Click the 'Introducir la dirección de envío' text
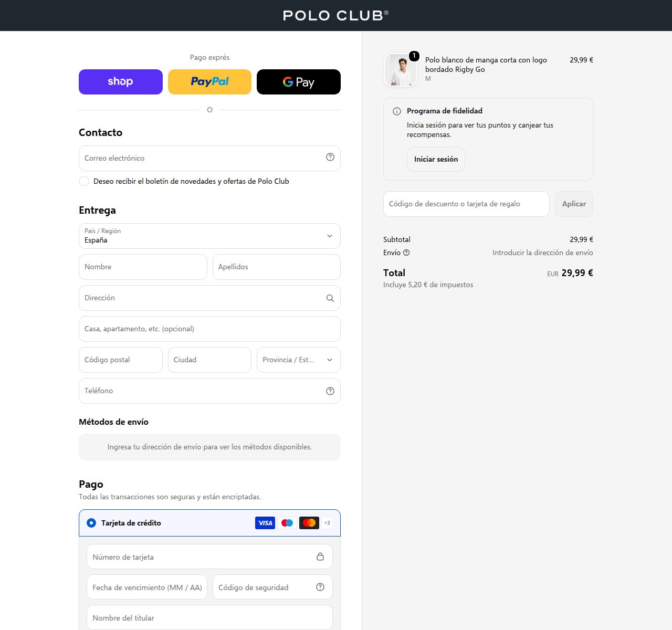The width and height of the screenshot is (672, 630). (543, 253)
